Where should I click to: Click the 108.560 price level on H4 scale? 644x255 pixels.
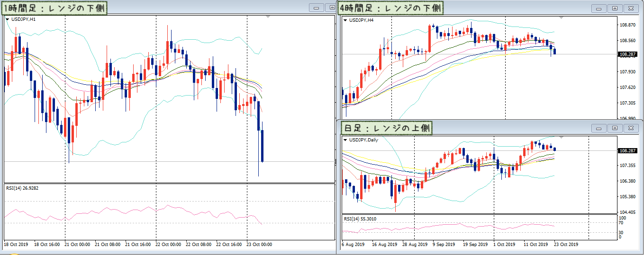point(627,41)
